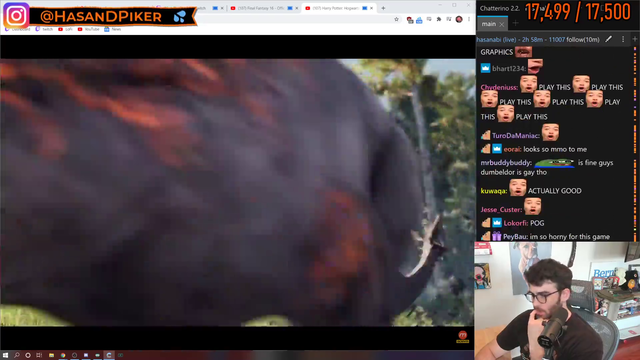Close the Harry Potter Hogwarts tab

(371, 8)
